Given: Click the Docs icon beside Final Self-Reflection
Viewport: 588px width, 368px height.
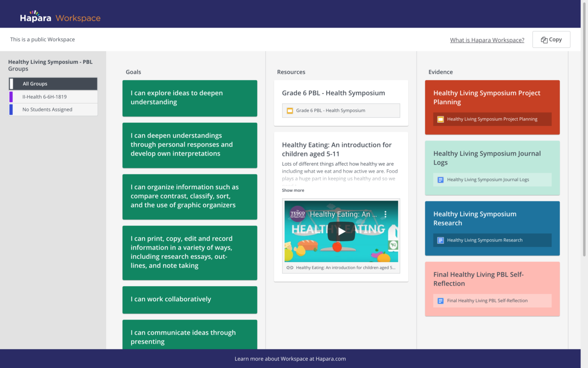Looking at the screenshot, I should coord(441,301).
